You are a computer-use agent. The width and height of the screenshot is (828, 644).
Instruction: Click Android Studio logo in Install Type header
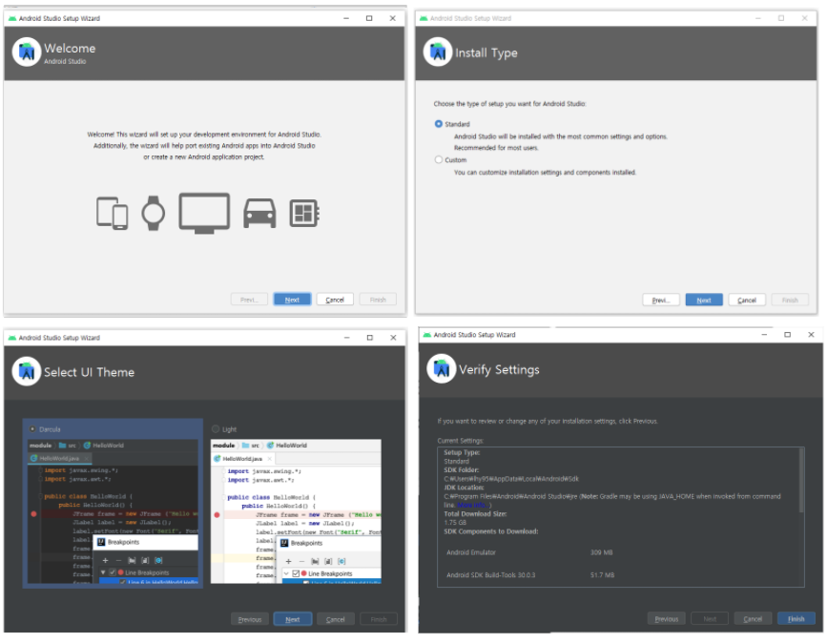point(437,52)
